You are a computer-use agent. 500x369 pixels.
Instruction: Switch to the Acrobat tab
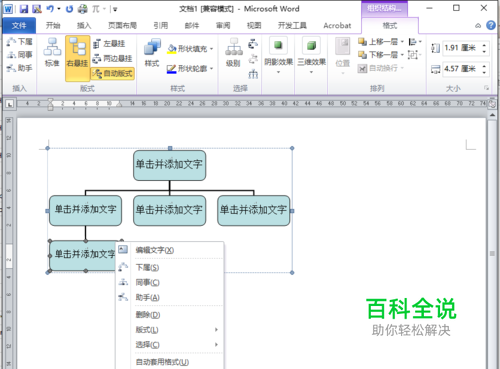click(x=337, y=25)
